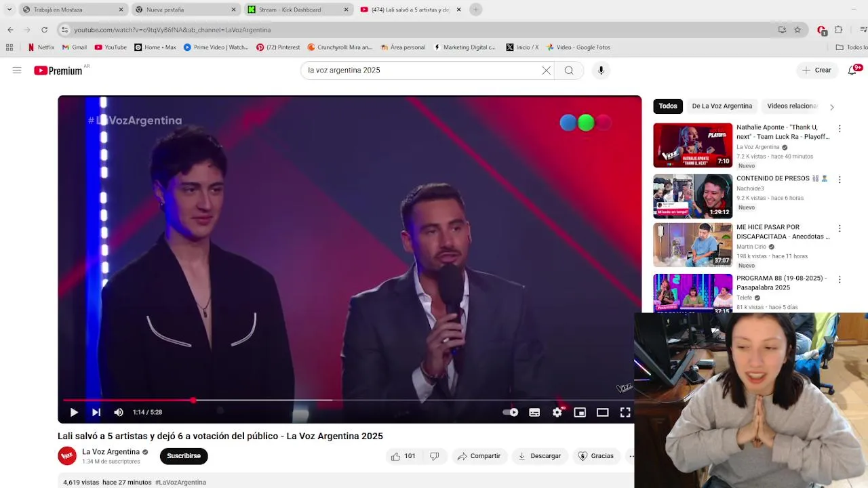Image resolution: width=868 pixels, height=488 pixels.
Task: Open Nathalie Aponte video thumbnail
Action: (x=692, y=145)
